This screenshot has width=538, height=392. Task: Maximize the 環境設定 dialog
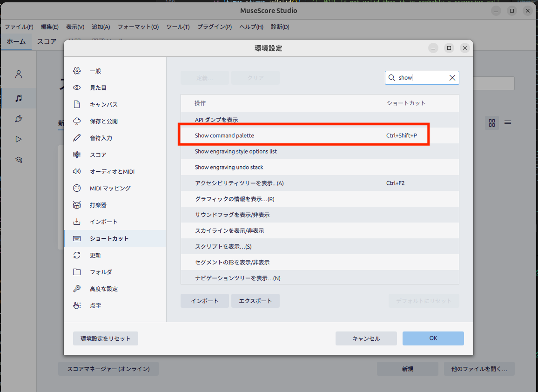point(449,47)
